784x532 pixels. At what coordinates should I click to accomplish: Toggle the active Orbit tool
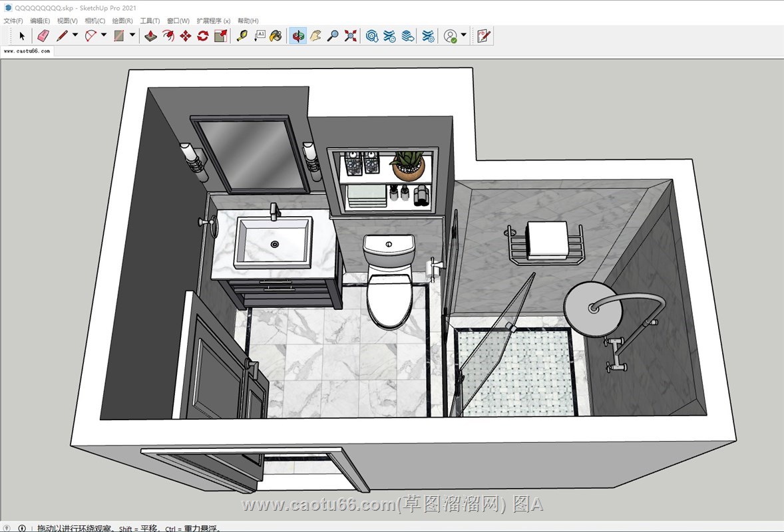[x=297, y=36]
